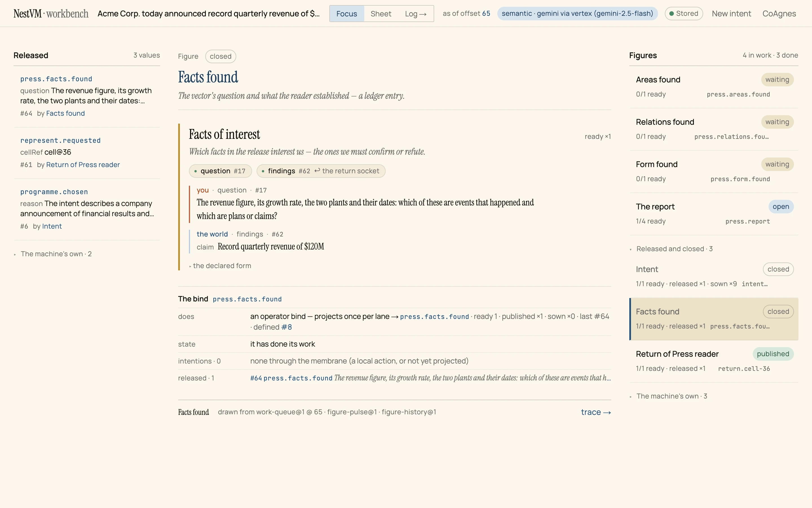Click the claim Record quarterly revenue of $120M
The width and height of the screenshot is (812, 508).
[271, 247]
